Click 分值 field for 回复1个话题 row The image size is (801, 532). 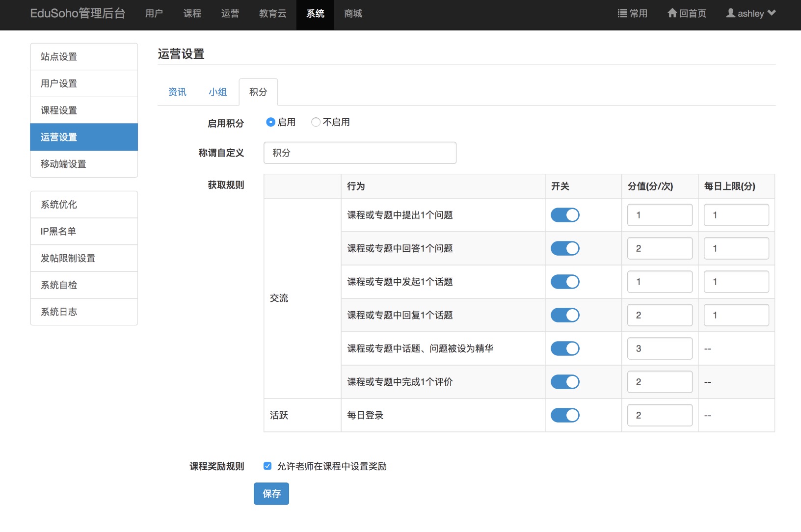click(x=660, y=315)
